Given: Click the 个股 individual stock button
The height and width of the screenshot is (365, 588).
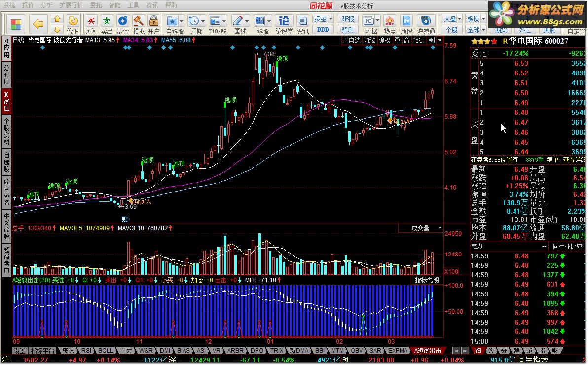Looking at the screenshot, I should (452, 29).
